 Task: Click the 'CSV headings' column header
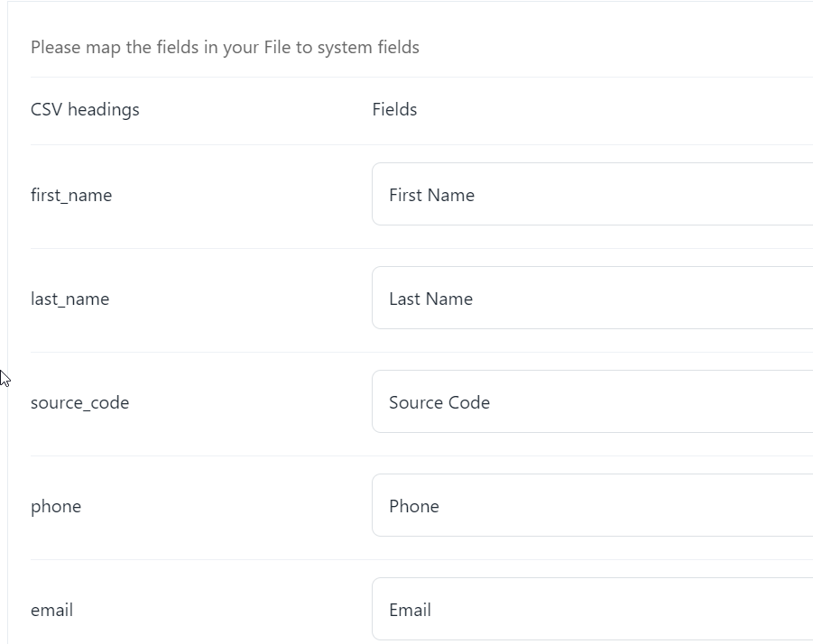point(85,110)
